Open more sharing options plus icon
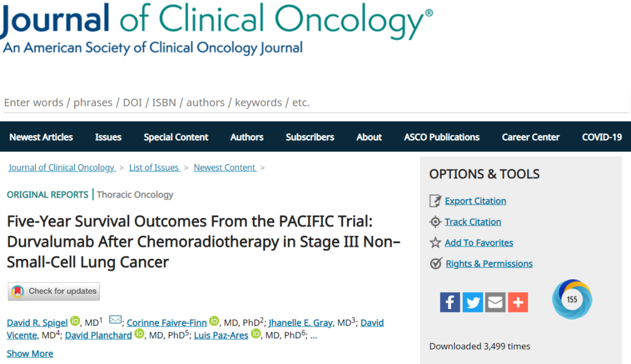This screenshot has width=631, height=364. point(518,302)
